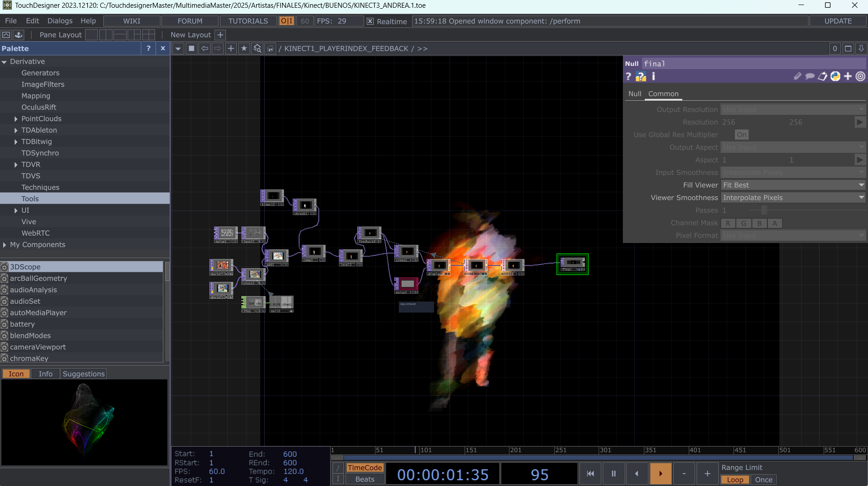Enable Once range limit mode

[x=763, y=480]
